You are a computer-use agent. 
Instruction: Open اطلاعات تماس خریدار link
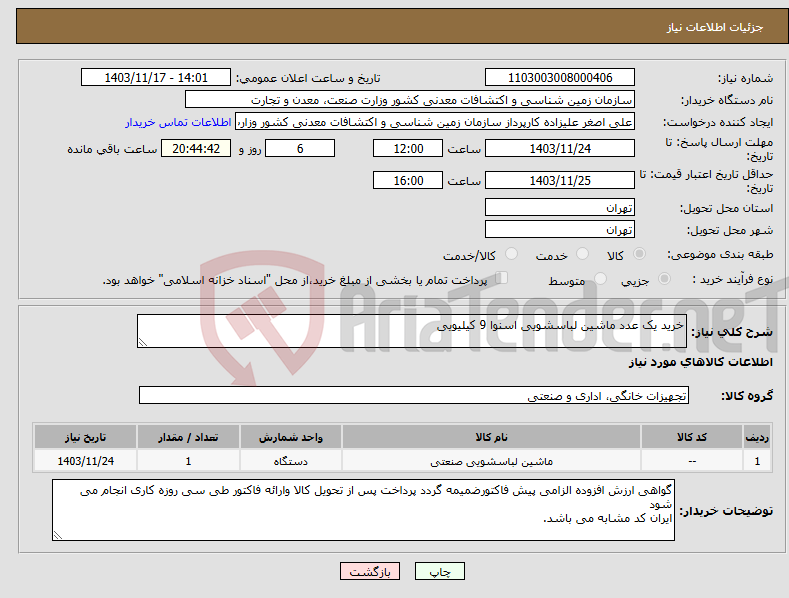[178, 122]
